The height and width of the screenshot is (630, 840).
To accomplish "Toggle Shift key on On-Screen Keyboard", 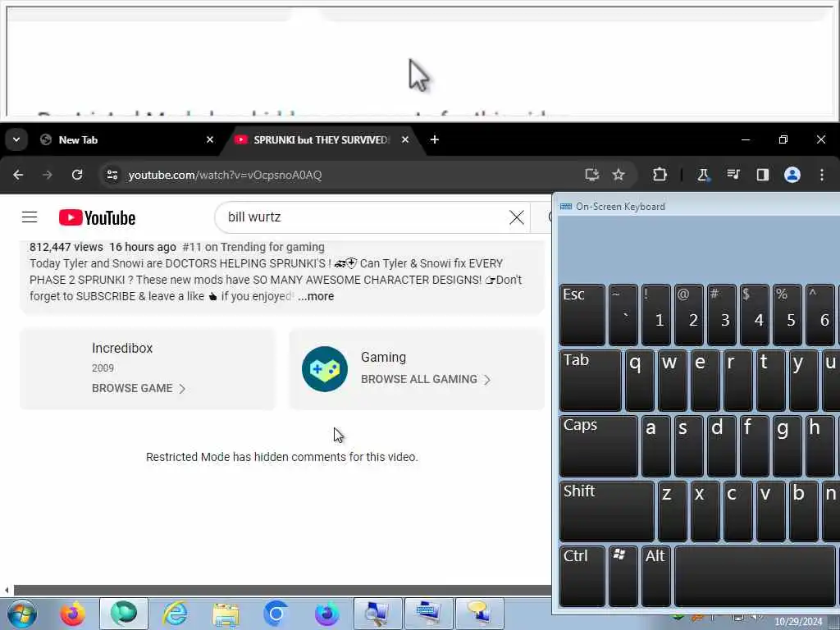I will coord(606,511).
